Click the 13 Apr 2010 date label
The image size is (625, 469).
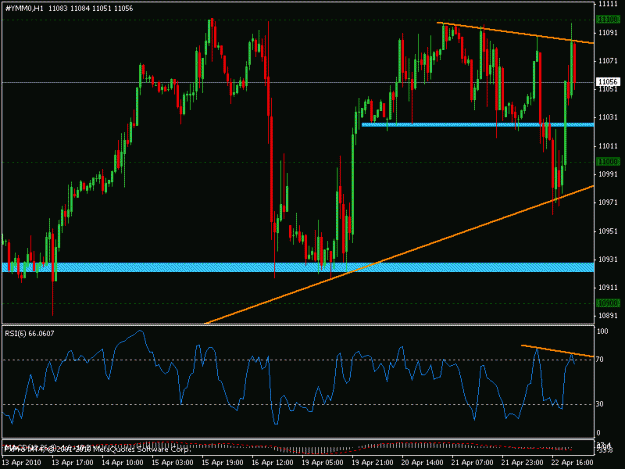pos(22,463)
